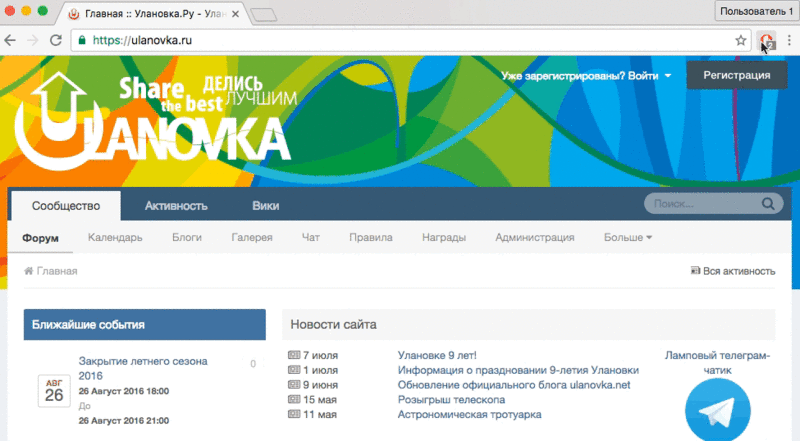This screenshot has height=441, width=800.
Task: Click into the Поиск search field
Action: (x=704, y=204)
